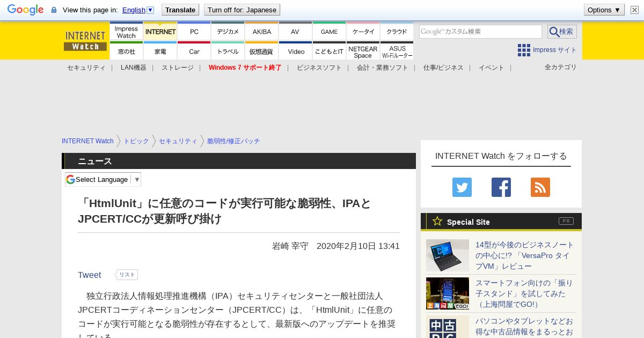Viewport: 644px width, 338px height.
Task: Open the Video tab
Action: point(295,51)
